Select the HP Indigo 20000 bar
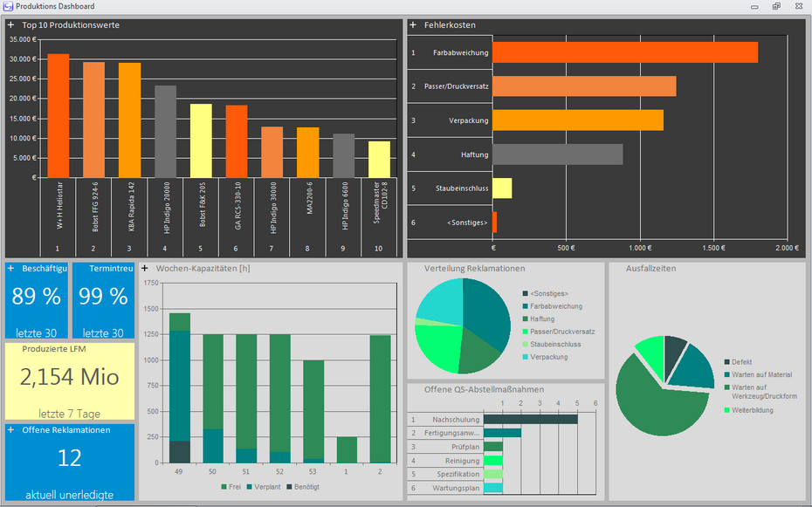Screen dimensions: 812x507 point(165,132)
